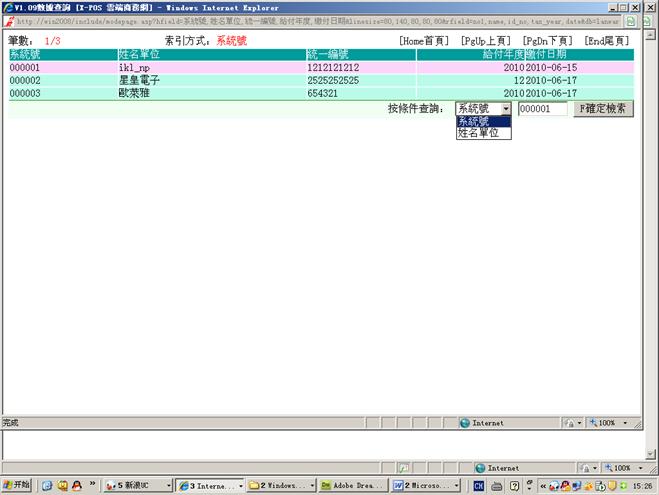Click the page icon at the left of the address bar

(9, 20)
